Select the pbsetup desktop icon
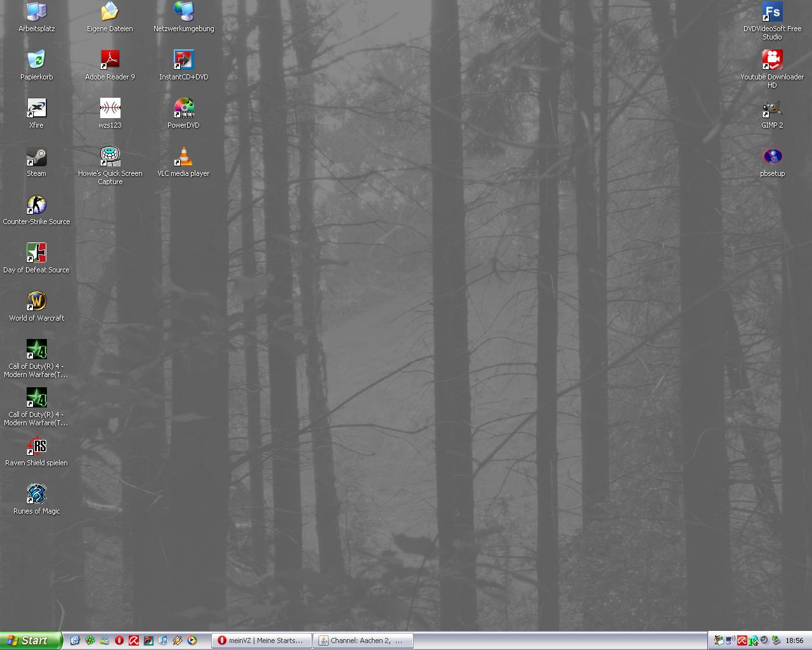This screenshot has height=650, width=812. (772, 162)
